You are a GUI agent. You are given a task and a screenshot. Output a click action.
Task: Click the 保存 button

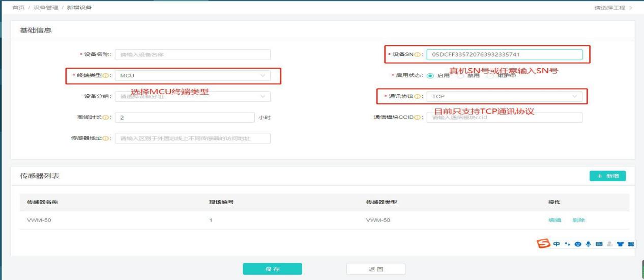coord(272,269)
